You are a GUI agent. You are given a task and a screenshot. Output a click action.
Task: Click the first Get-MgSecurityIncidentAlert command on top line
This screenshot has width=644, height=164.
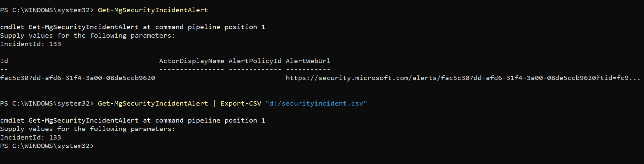[x=153, y=10]
